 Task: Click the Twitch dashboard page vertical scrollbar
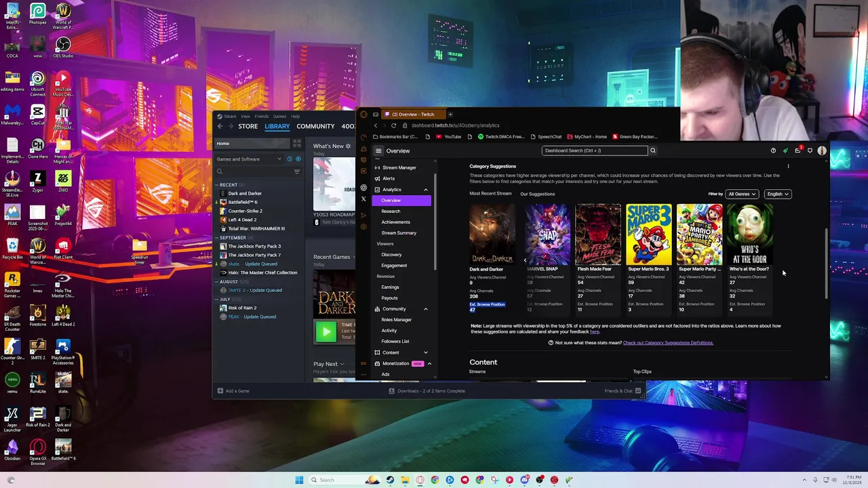[826, 264]
